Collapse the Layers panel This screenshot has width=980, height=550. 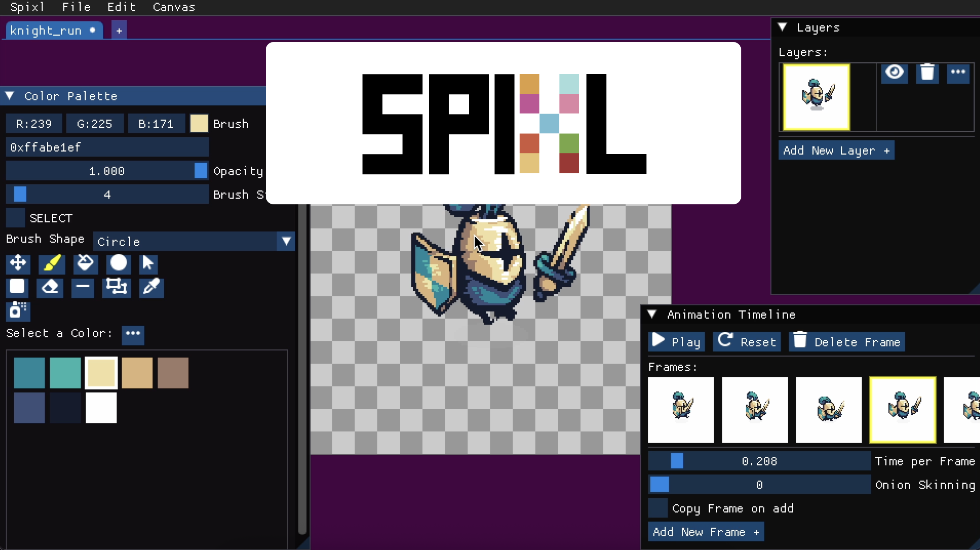click(x=782, y=27)
